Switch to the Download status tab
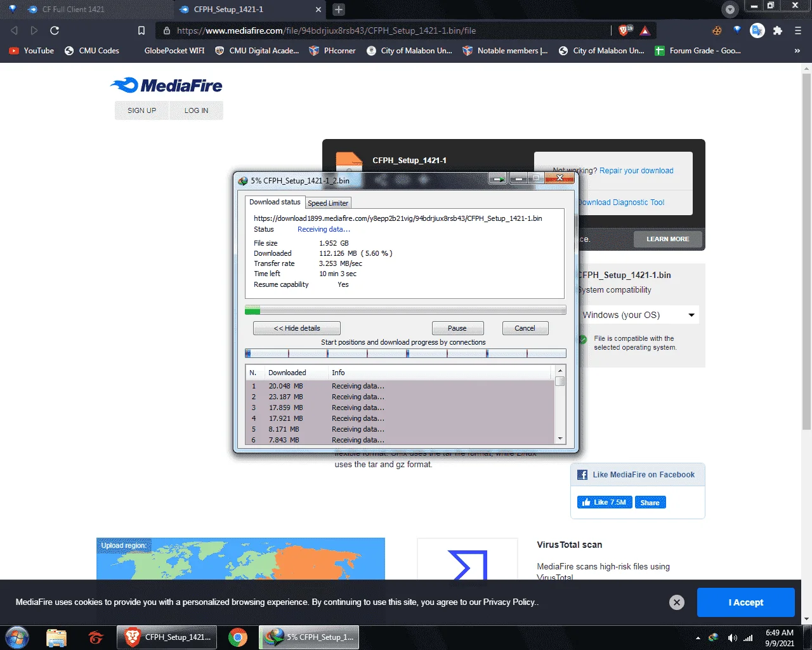This screenshot has height=650, width=812. [275, 202]
